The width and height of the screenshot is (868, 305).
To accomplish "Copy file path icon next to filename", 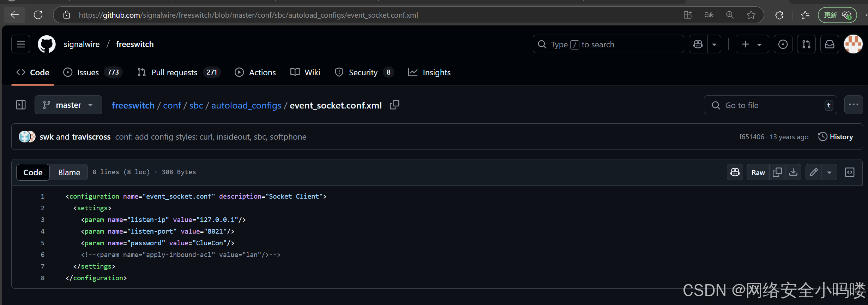I will [394, 105].
